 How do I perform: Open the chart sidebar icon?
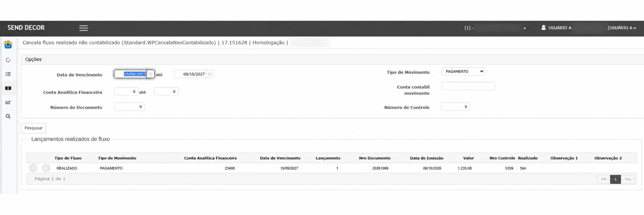(x=8, y=102)
